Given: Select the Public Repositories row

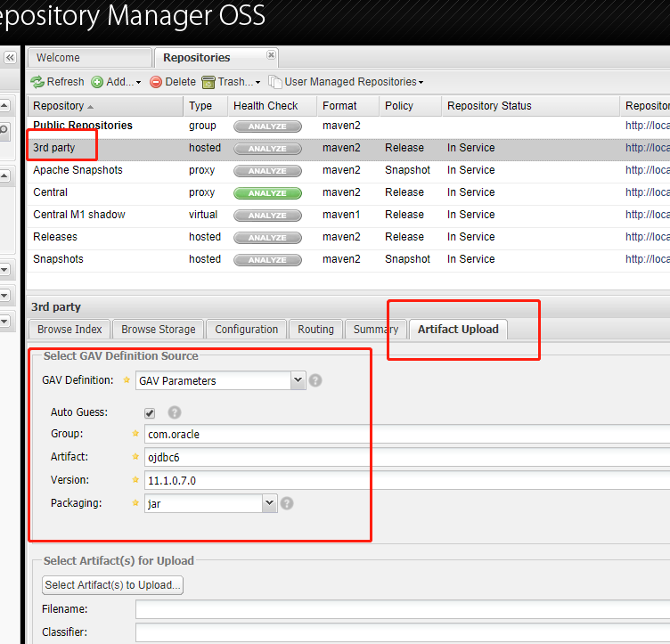Looking at the screenshot, I should tap(348, 126).
